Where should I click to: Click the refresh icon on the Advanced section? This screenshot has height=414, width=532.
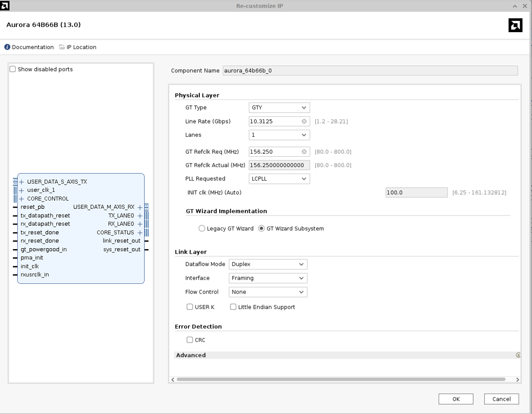tap(518, 355)
